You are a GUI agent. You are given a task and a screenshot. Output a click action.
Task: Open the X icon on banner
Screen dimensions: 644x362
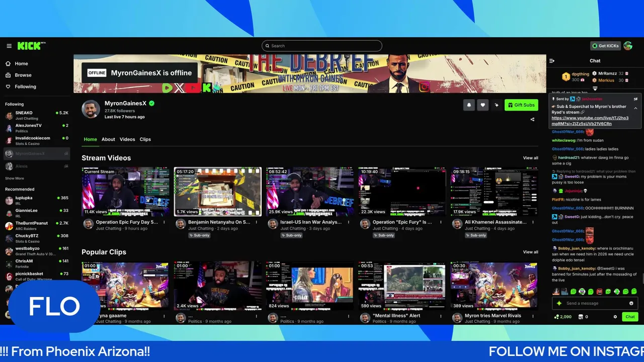179,87
